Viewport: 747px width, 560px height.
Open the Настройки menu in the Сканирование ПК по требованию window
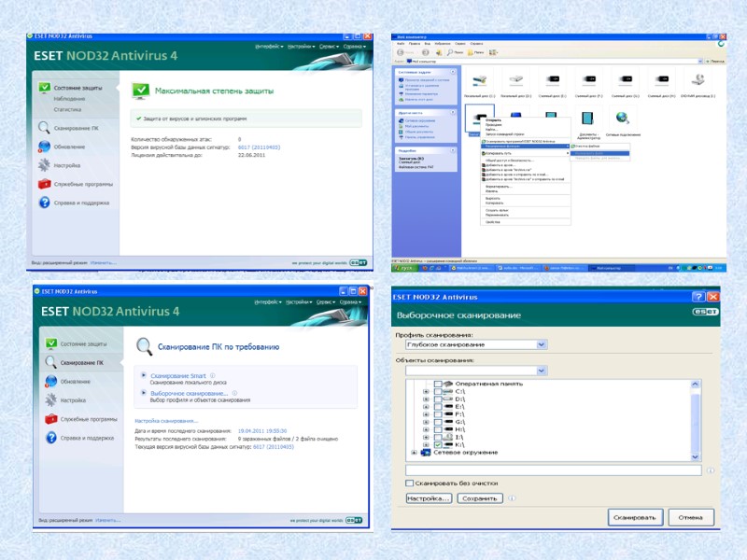pos(299,301)
